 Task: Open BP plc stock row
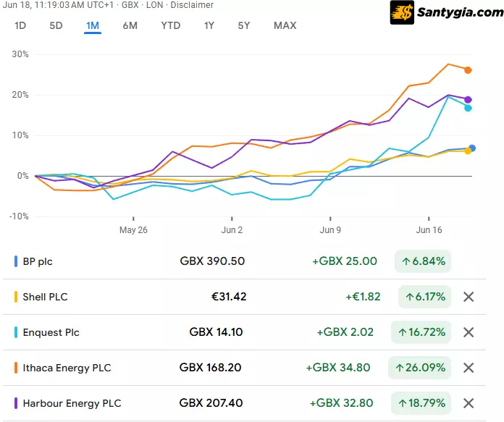coord(244,261)
